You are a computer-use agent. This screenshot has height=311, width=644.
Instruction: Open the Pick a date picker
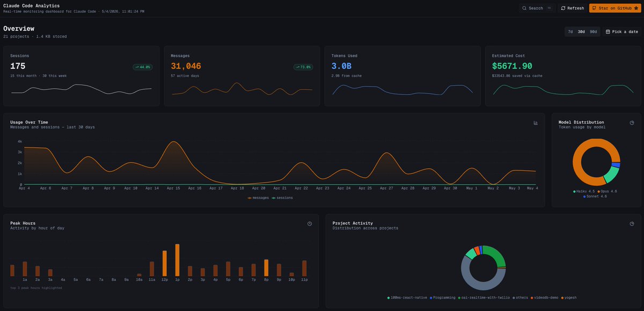(621, 32)
